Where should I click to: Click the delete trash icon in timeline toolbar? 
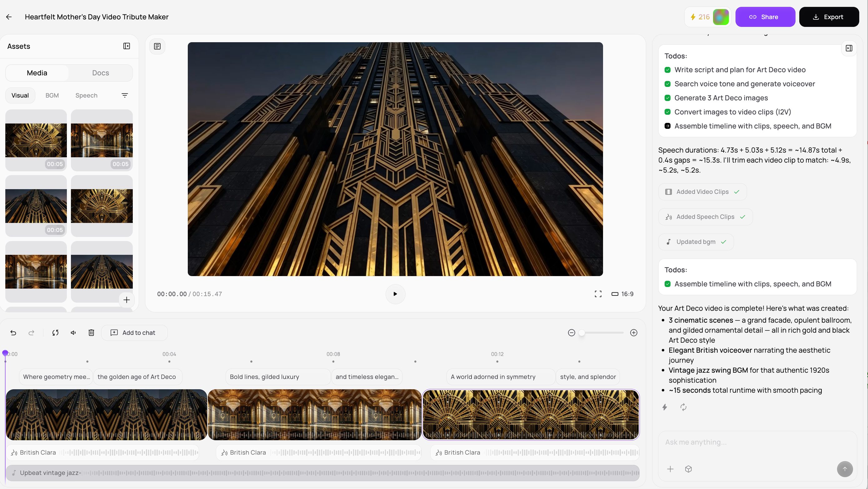(x=91, y=333)
